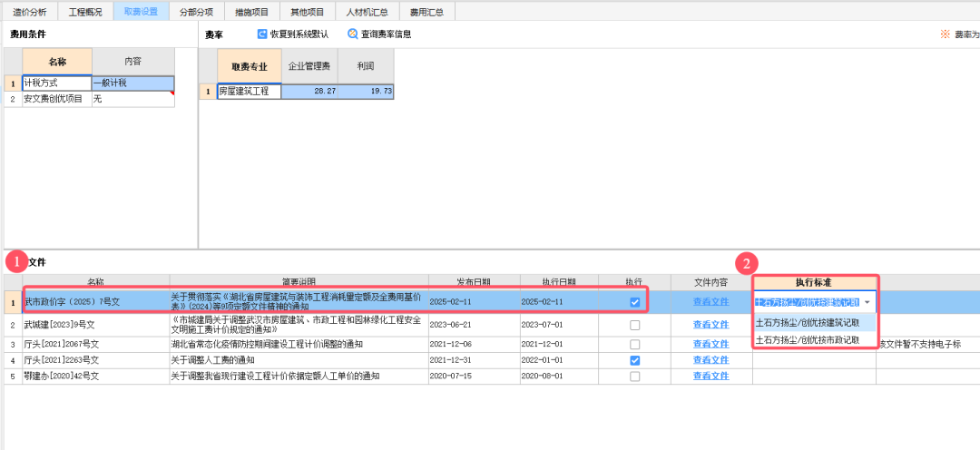Open 查看文件 link for 武城建[2023]9号文

[x=710, y=325]
